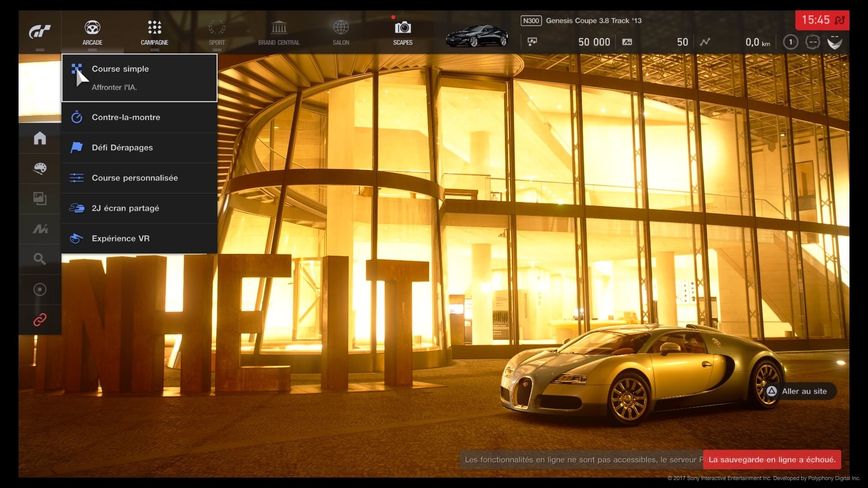
Task: Click the N300 class badge
Action: [x=531, y=21]
